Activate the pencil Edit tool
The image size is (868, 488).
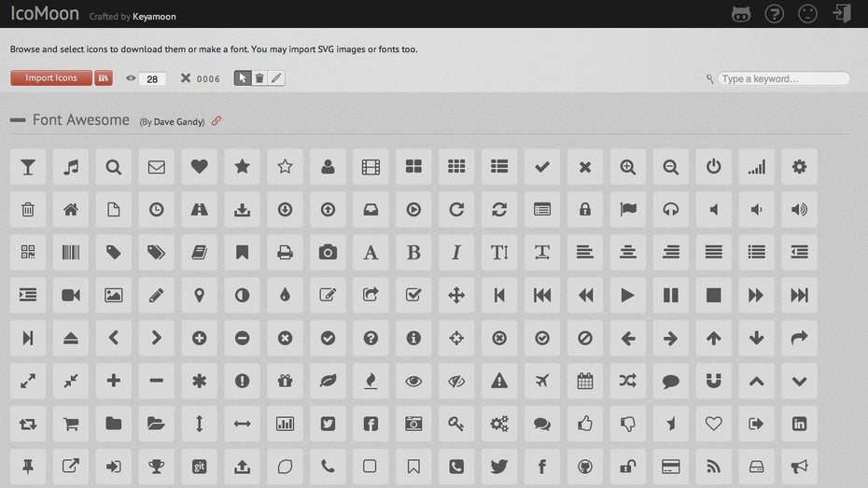(276, 78)
